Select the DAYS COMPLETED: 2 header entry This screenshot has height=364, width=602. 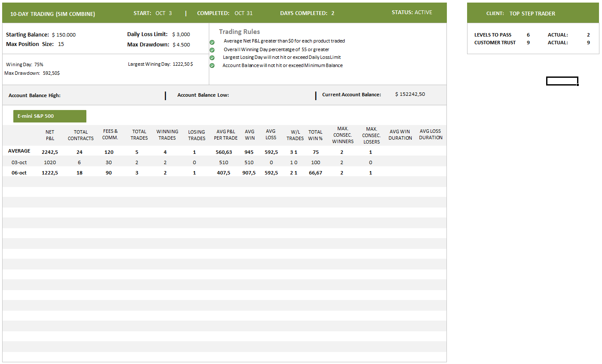pyautogui.click(x=307, y=13)
